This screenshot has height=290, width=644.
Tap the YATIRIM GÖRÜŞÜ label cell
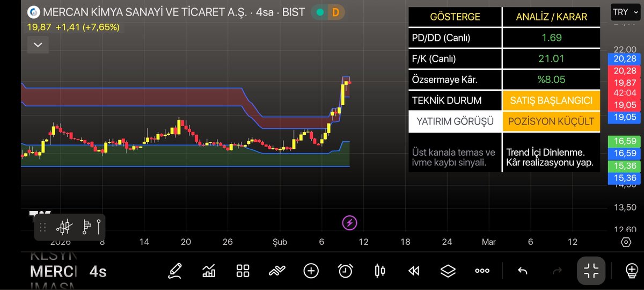tap(455, 121)
